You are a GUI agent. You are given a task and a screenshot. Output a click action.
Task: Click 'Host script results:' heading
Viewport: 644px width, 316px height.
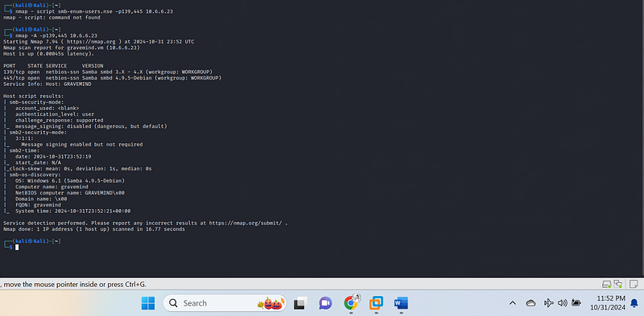tap(34, 96)
